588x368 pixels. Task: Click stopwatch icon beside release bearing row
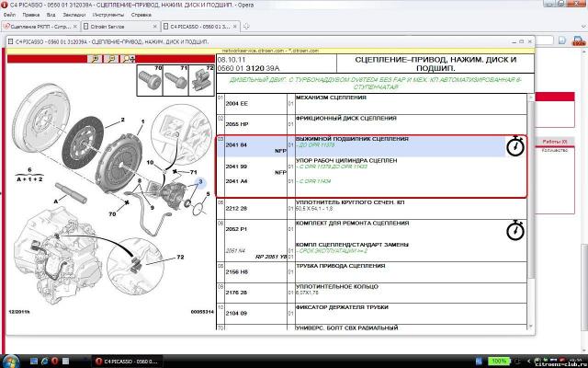[x=514, y=146]
